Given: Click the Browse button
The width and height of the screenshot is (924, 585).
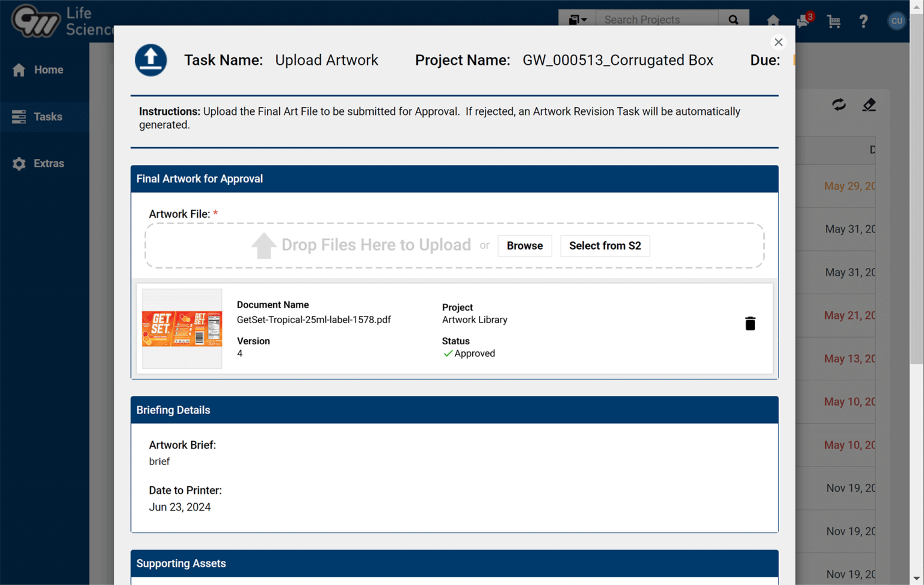Looking at the screenshot, I should tap(524, 246).
